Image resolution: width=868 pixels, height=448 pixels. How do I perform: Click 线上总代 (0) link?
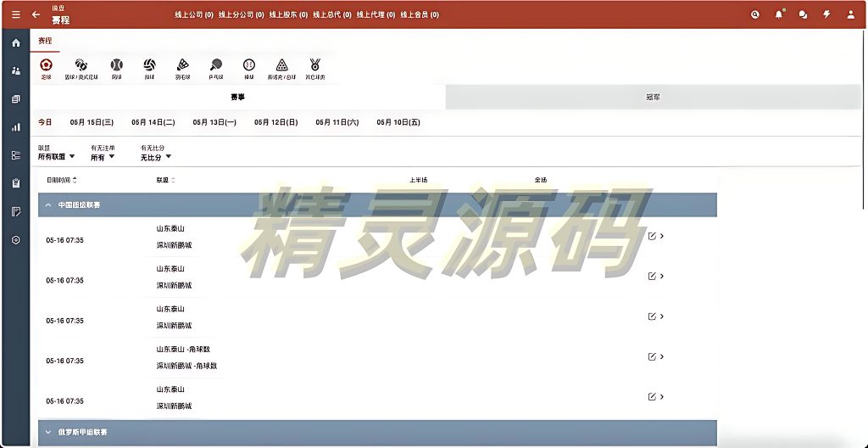(332, 15)
